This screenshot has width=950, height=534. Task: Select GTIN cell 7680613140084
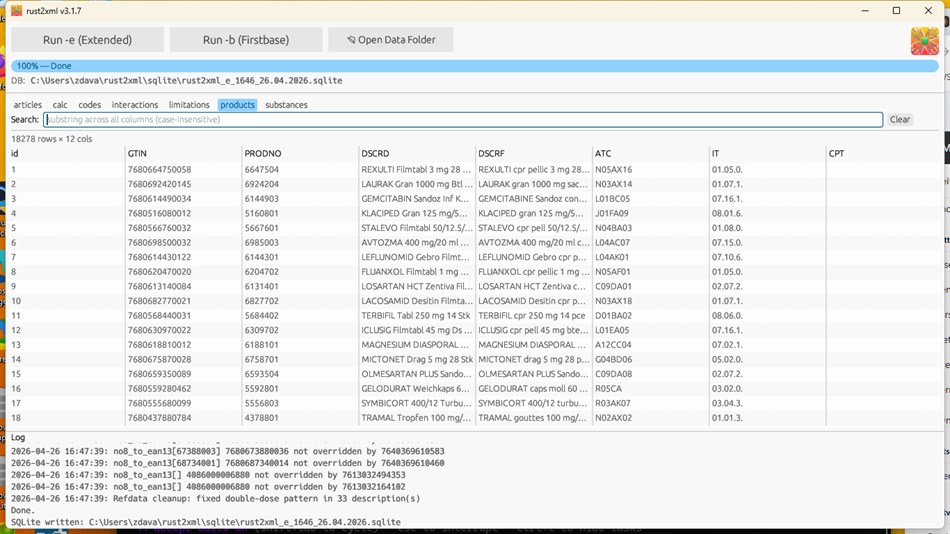tap(159, 286)
